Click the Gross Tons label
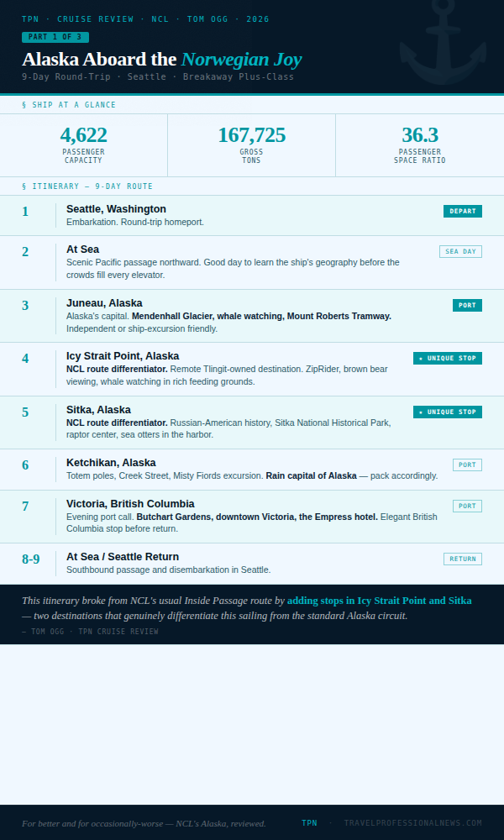The image size is (504, 840). pos(251,156)
